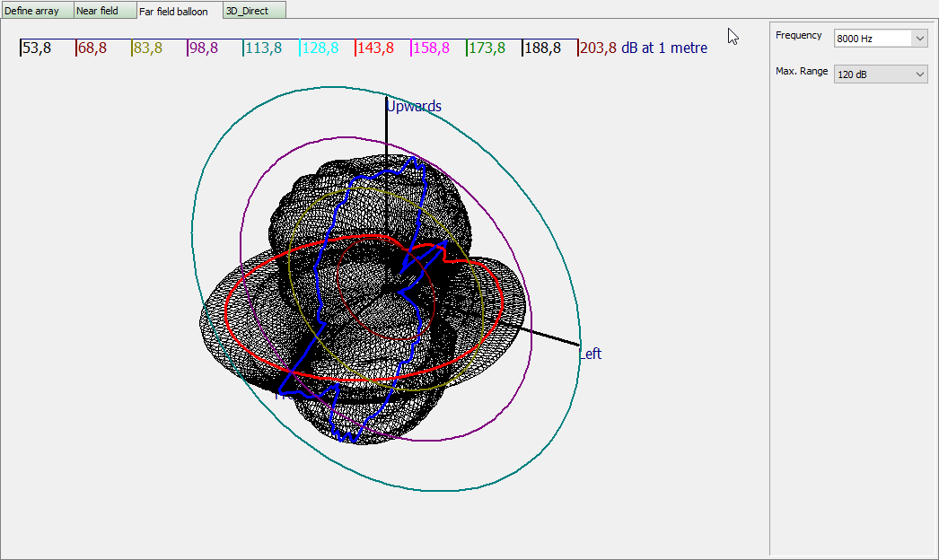Click the Max. Range label
Viewport: 939px width, 560px height.
tap(802, 71)
